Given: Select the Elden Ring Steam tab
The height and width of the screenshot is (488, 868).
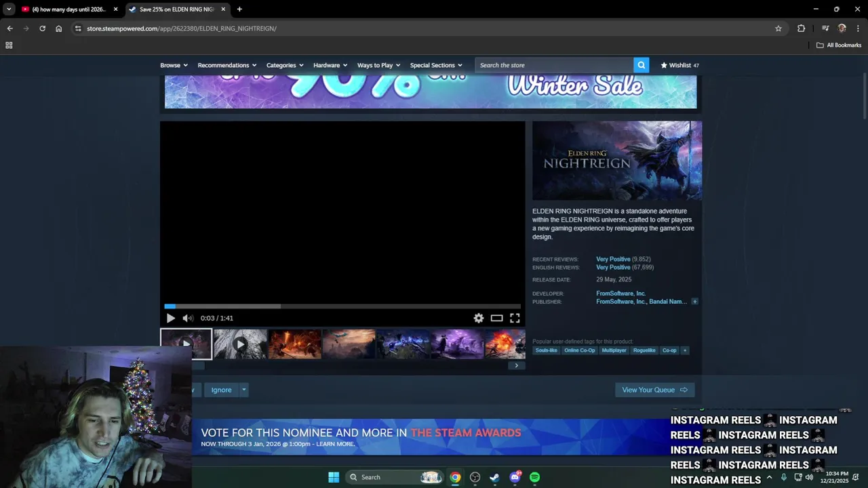Looking at the screenshot, I should [176, 9].
